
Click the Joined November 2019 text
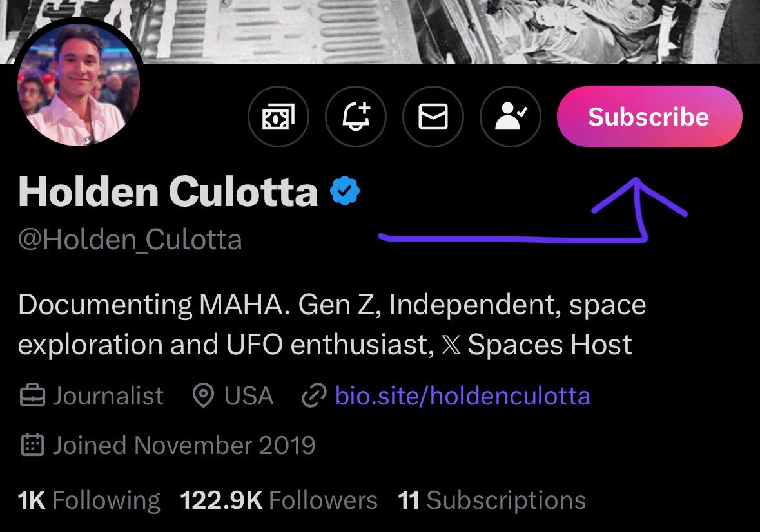184,445
